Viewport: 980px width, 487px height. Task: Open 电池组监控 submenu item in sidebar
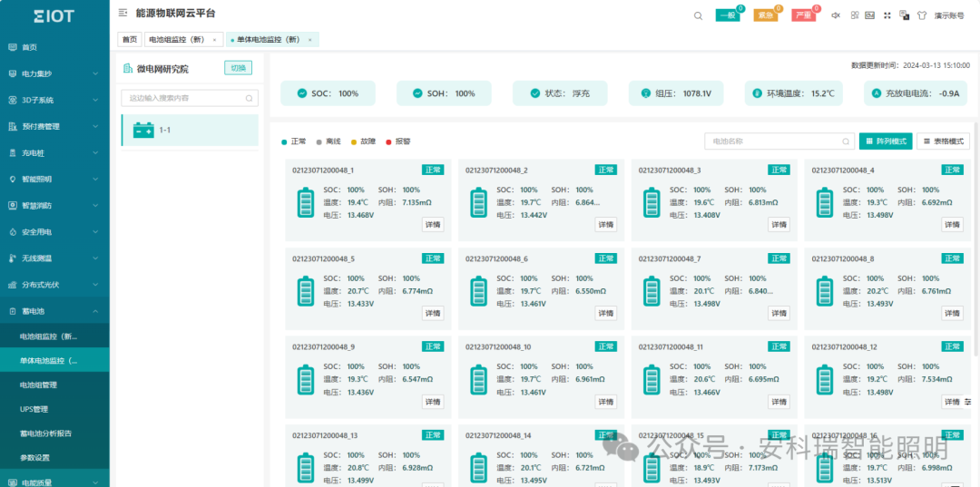click(49, 337)
